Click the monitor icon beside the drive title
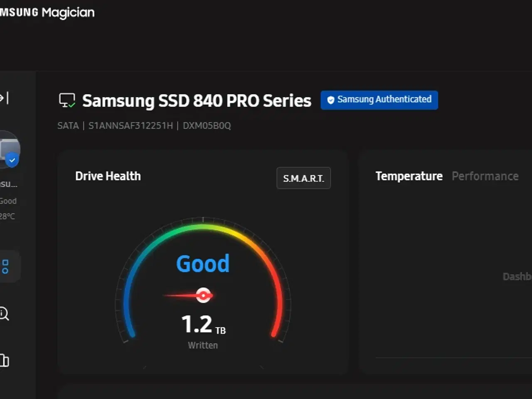This screenshot has height=399, width=532. click(x=67, y=100)
